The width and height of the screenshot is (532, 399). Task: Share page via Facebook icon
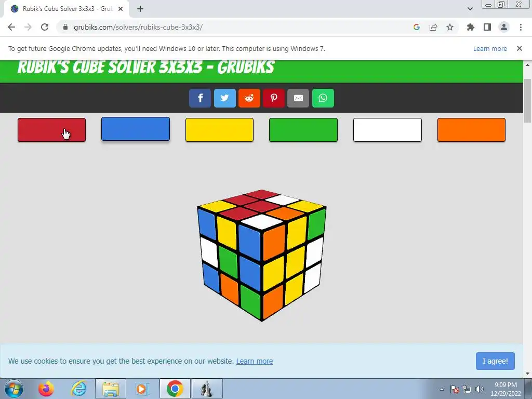coord(200,98)
